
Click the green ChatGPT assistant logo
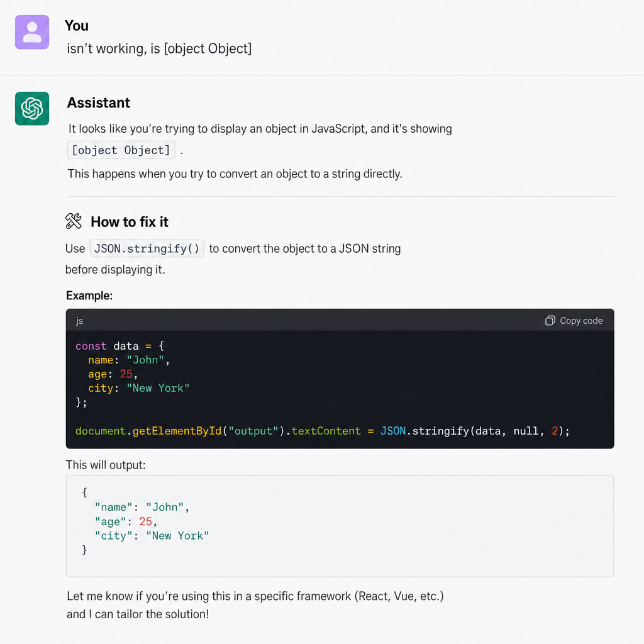click(32, 108)
